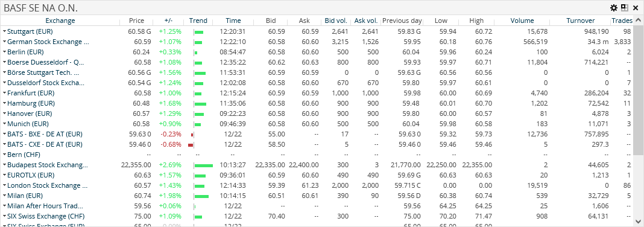Sort by the Volume column header
Viewport: 644px width, 227px height.
pyautogui.click(x=522, y=21)
